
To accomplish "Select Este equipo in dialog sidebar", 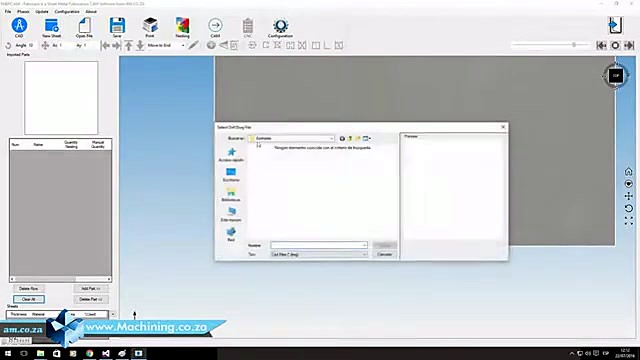I will tap(231, 215).
